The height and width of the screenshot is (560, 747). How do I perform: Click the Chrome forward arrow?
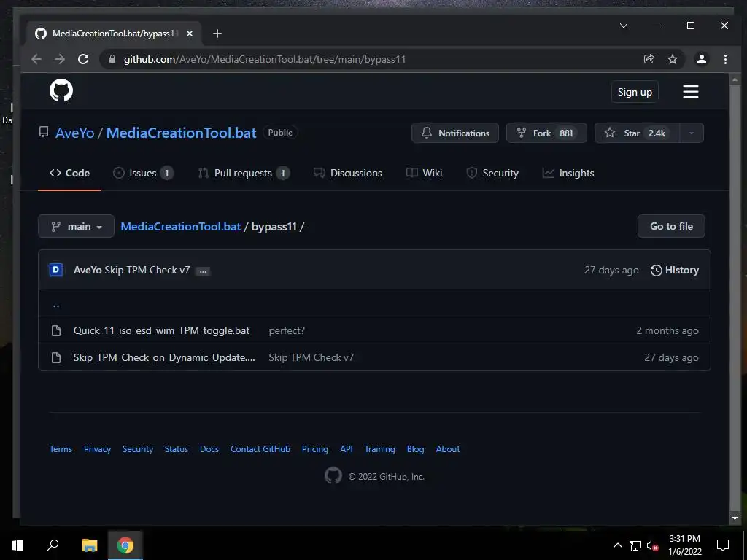coord(60,59)
